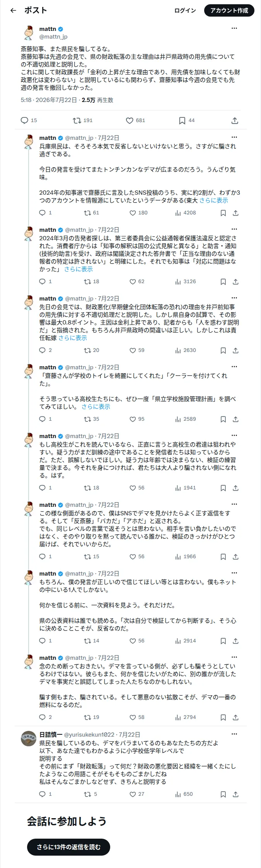
Task: Open more options on the 日詰慎一 reply
Action: click(x=234, y=734)
